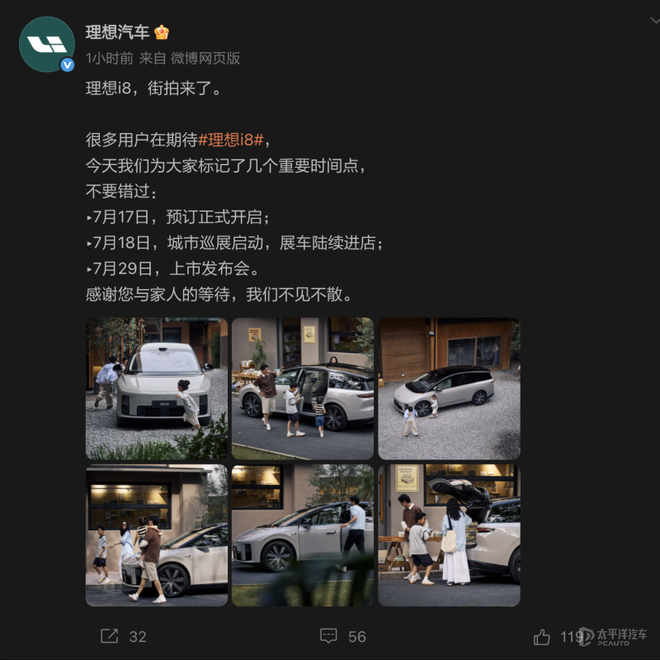Click the blue verified badge on avatar
The width and height of the screenshot is (660, 660).
[x=67, y=65]
